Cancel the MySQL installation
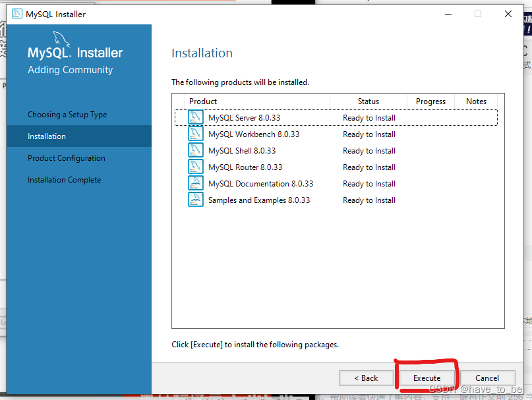 [x=487, y=378]
